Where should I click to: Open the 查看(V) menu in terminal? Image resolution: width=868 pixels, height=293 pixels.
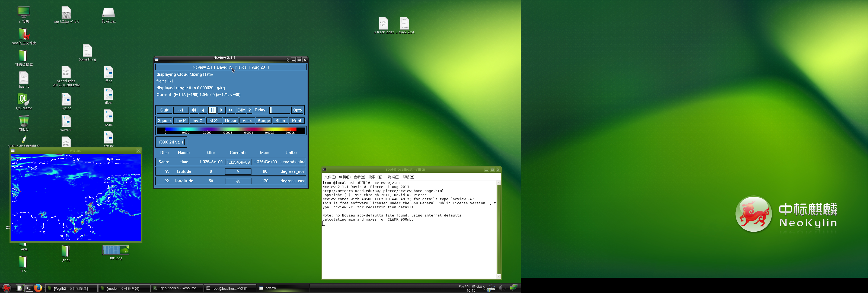point(359,177)
